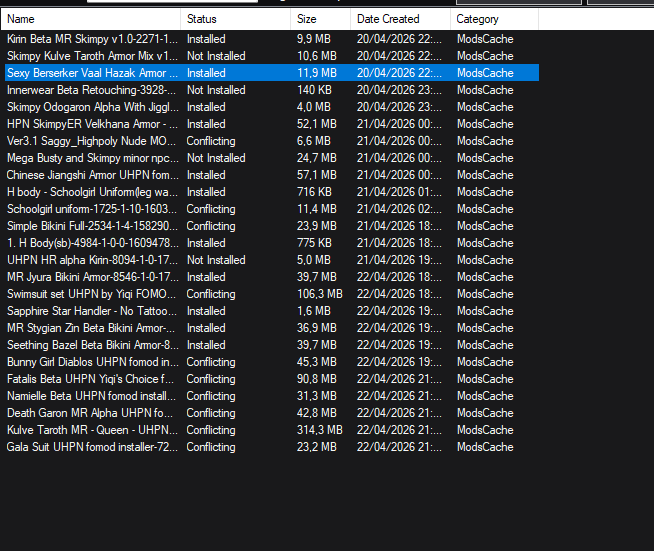
Task: Click the 90,8 MB size cell
Action: pos(317,379)
